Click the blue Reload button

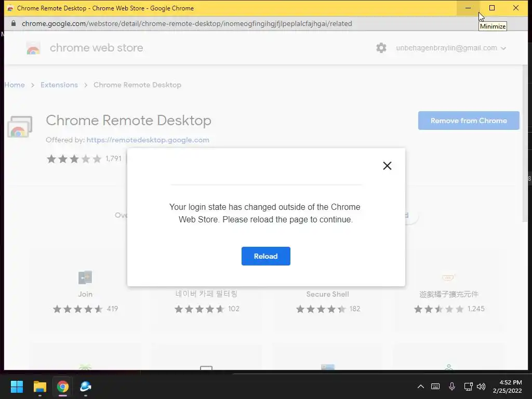point(265,256)
